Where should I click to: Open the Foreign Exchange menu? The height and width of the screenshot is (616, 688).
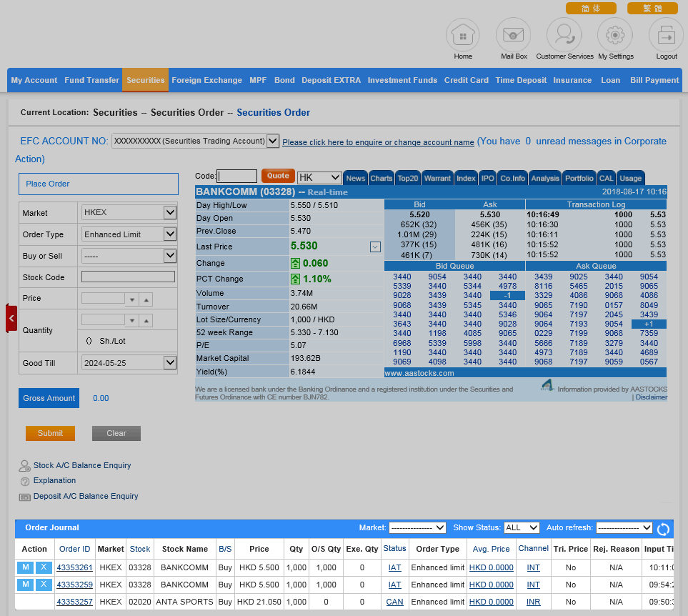(206, 80)
